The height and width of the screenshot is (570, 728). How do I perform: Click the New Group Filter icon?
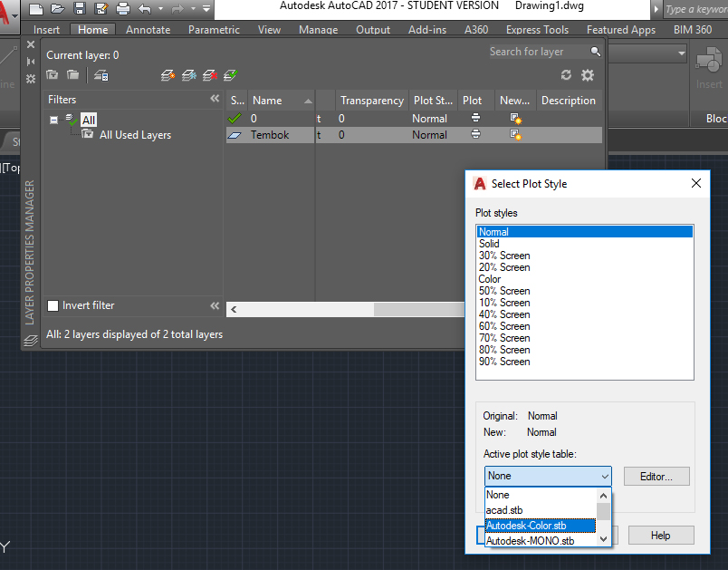click(x=73, y=75)
